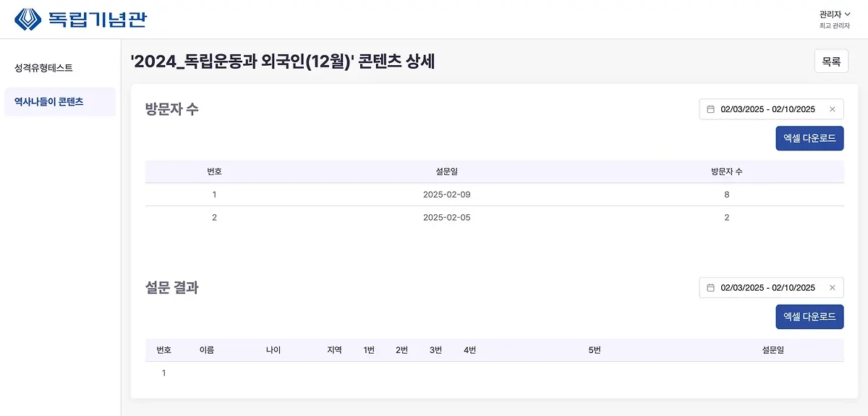Open the 성격유형테스트 menu
This screenshot has height=416, width=868.
pos(43,68)
